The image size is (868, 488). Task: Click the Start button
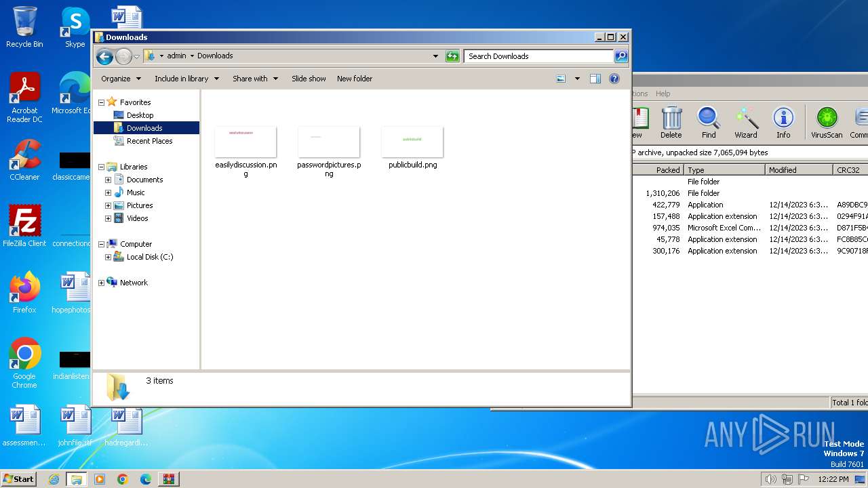pyautogui.click(x=18, y=479)
